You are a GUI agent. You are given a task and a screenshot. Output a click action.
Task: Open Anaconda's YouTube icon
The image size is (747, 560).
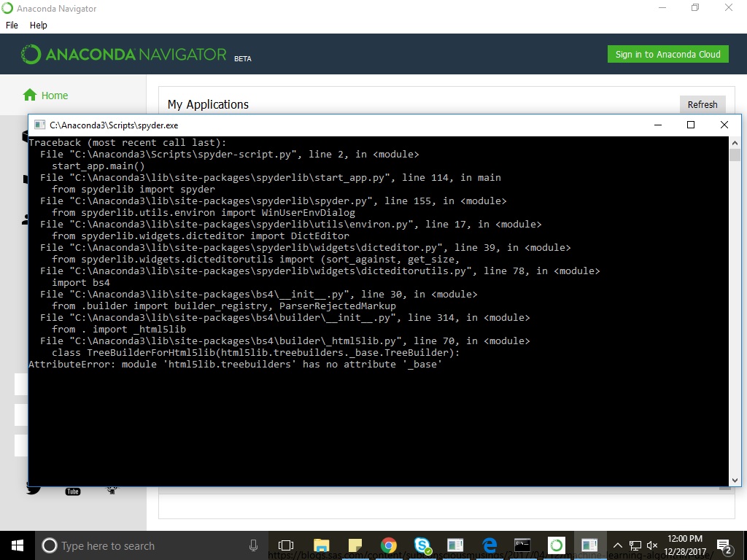click(x=72, y=491)
